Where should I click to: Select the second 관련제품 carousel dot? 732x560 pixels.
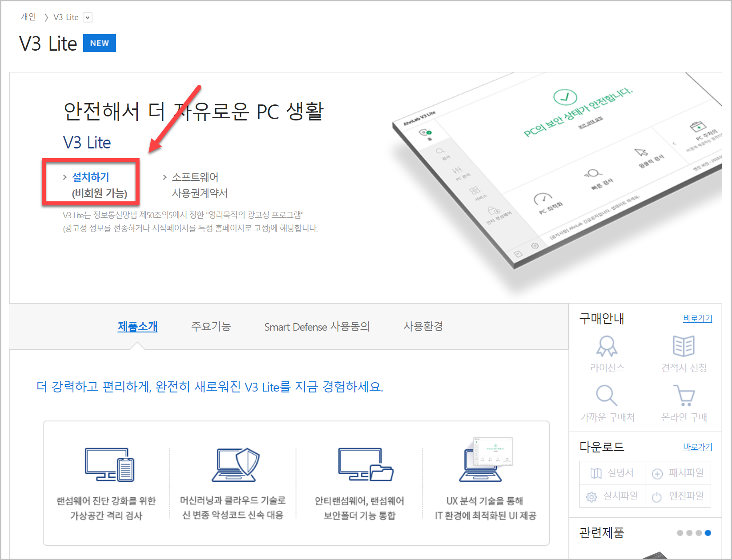click(x=689, y=533)
